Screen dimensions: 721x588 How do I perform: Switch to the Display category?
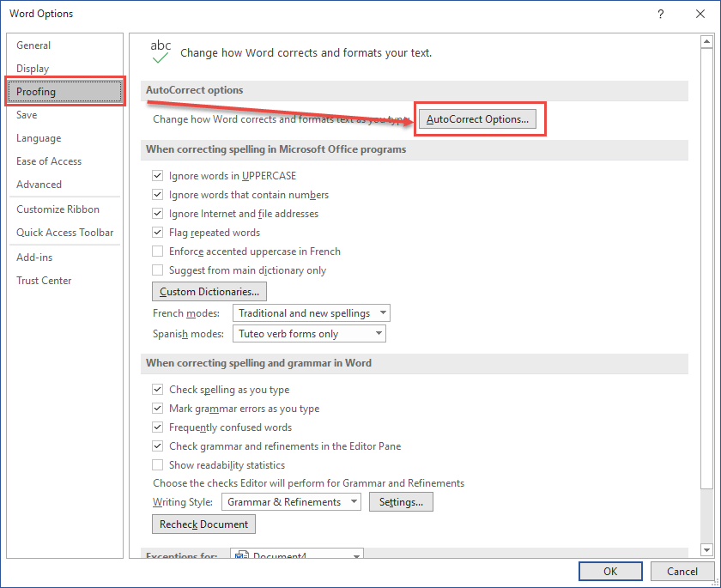[33, 69]
